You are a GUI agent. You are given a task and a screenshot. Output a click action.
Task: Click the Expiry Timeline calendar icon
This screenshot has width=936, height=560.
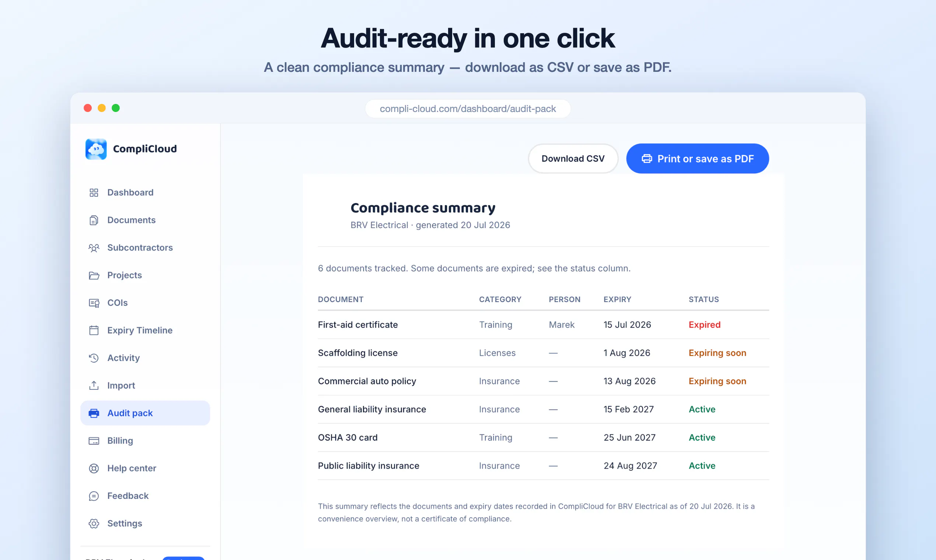pyautogui.click(x=94, y=330)
